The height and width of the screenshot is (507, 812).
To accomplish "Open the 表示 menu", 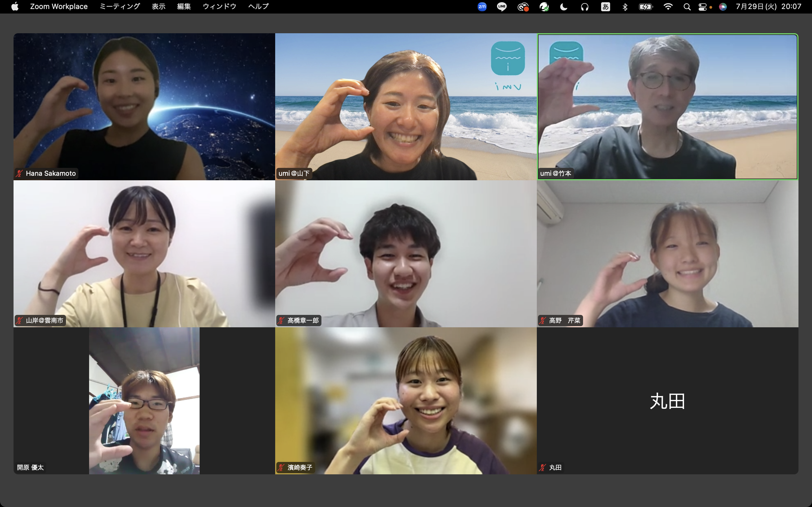I will (x=158, y=7).
